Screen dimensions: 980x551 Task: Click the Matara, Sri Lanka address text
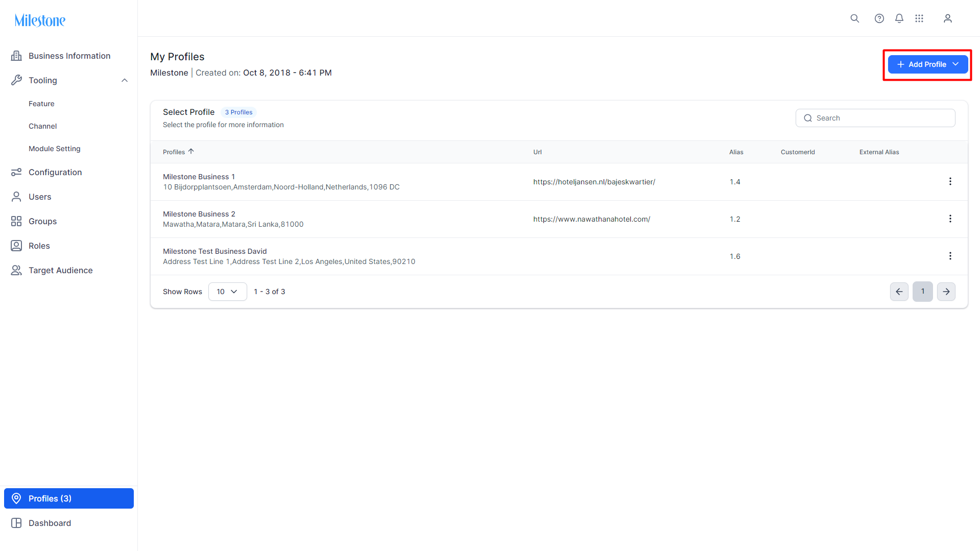[233, 224]
